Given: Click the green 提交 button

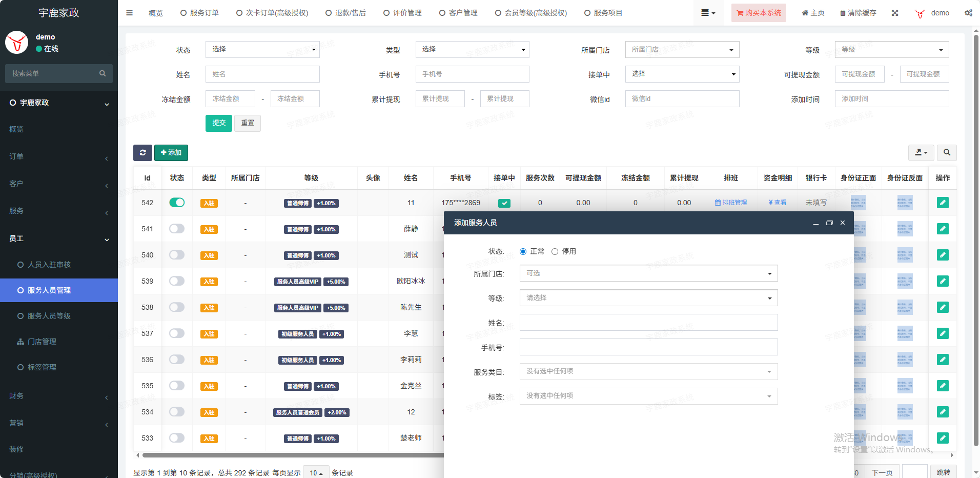Looking at the screenshot, I should pos(219,123).
